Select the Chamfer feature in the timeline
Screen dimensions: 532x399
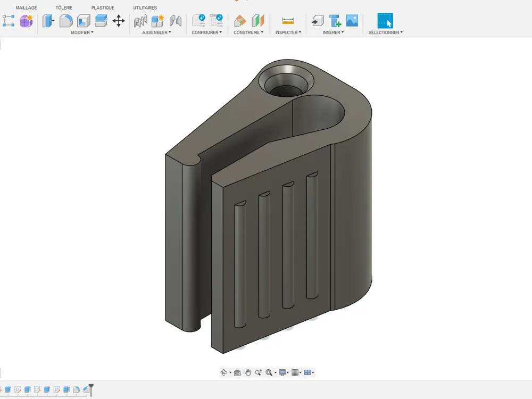[86, 389]
